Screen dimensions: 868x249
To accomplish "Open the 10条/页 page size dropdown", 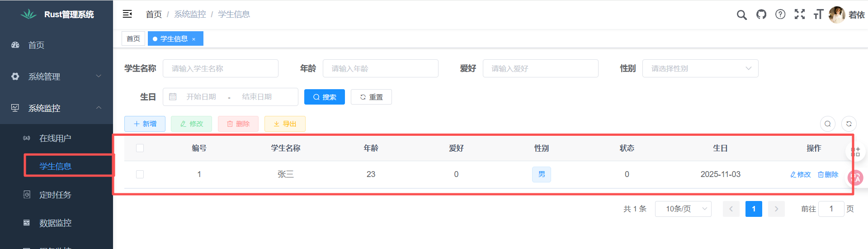I will [683, 209].
